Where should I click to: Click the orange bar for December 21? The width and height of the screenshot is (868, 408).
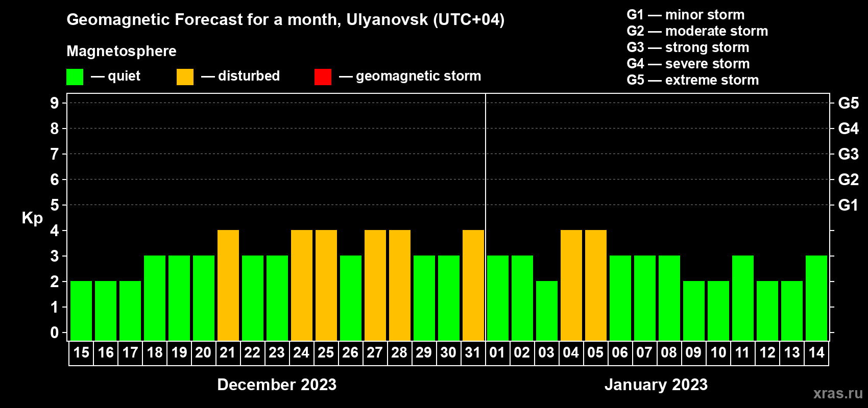(x=228, y=285)
